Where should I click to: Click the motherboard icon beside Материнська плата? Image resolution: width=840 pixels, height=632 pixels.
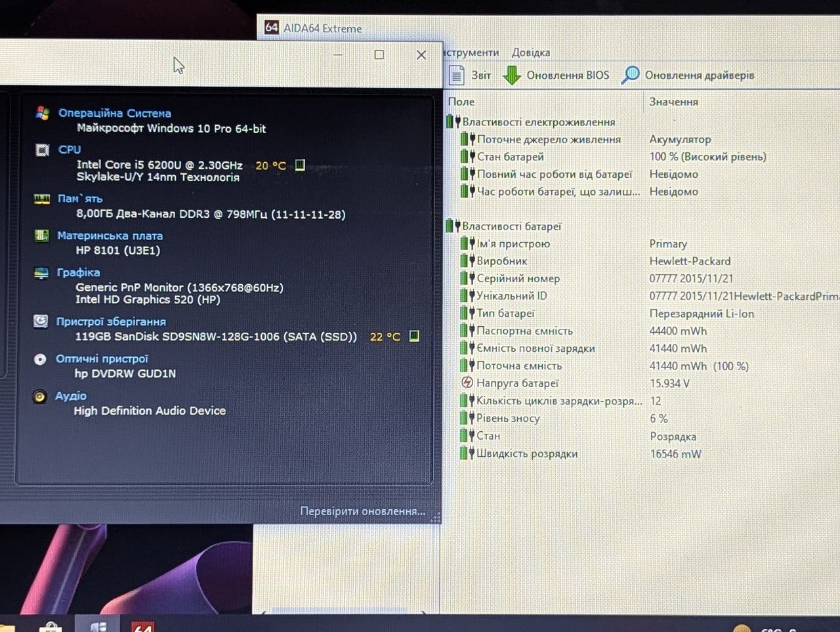41,236
